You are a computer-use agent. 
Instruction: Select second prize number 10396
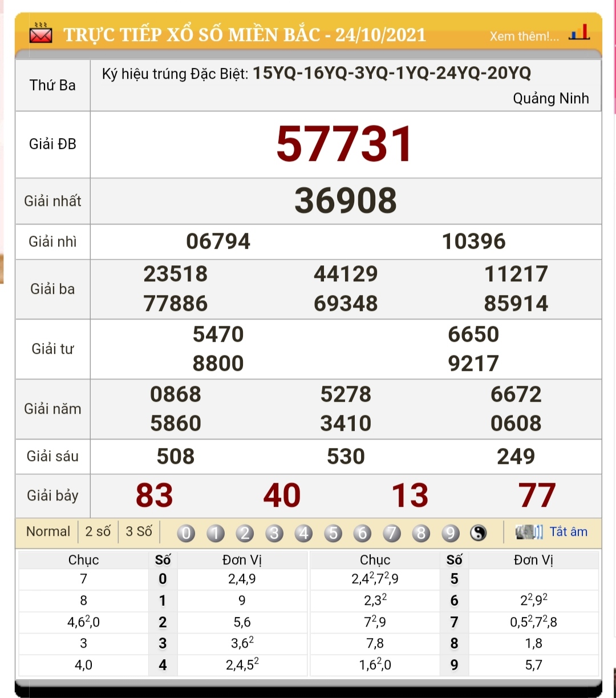click(473, 241)
